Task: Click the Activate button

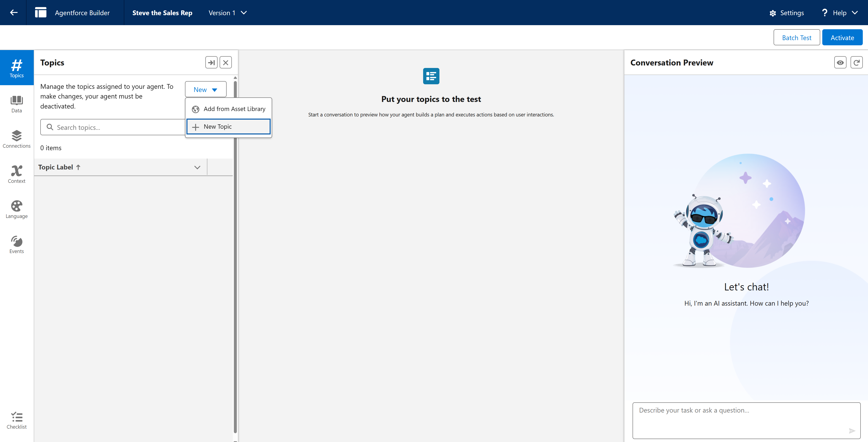Action: 842,37
